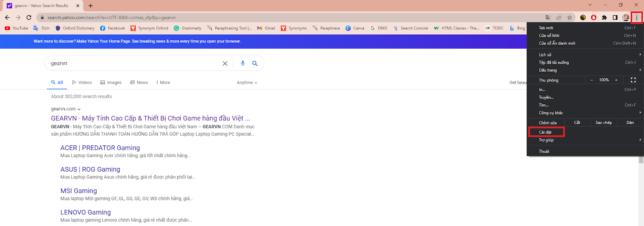Open the Canva bookmark
This screenshot has height=226, width=644.
[355, 28]
